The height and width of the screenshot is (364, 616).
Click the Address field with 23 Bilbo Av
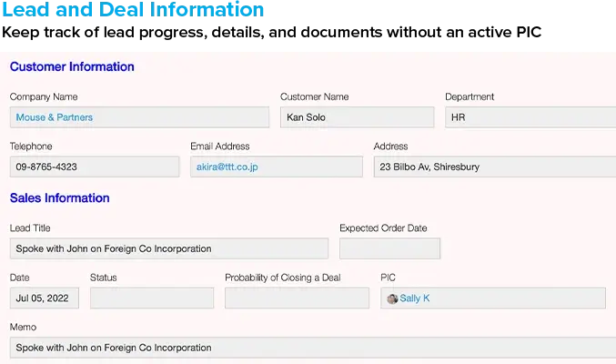494,167
